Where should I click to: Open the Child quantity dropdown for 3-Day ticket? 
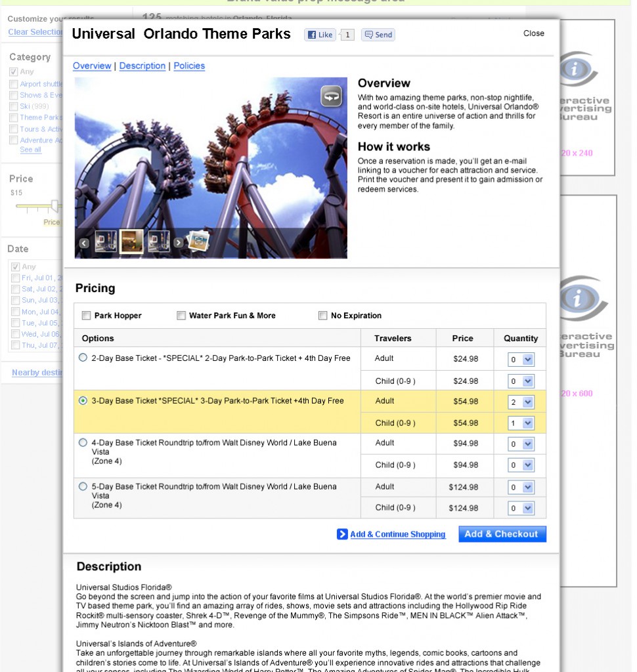coord(521,423)
